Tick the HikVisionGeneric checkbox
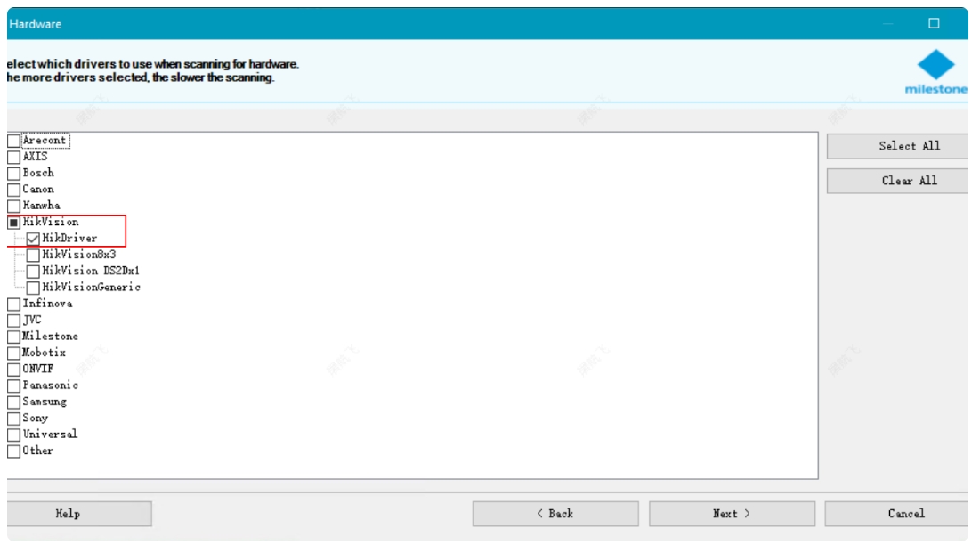Screen dimensions: 980x553 33,287
